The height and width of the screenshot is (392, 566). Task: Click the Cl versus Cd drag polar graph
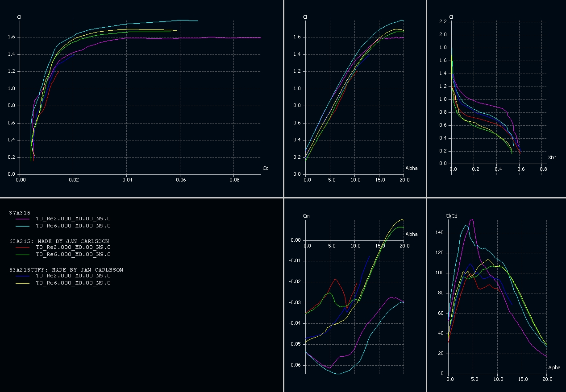[x=134, y=89]
